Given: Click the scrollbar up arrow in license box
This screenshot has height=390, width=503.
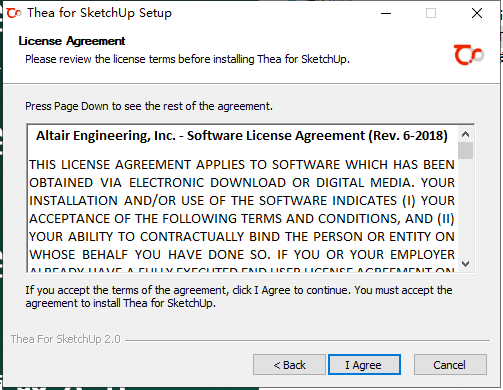Looking at the screenshot, I should [465, 134].
